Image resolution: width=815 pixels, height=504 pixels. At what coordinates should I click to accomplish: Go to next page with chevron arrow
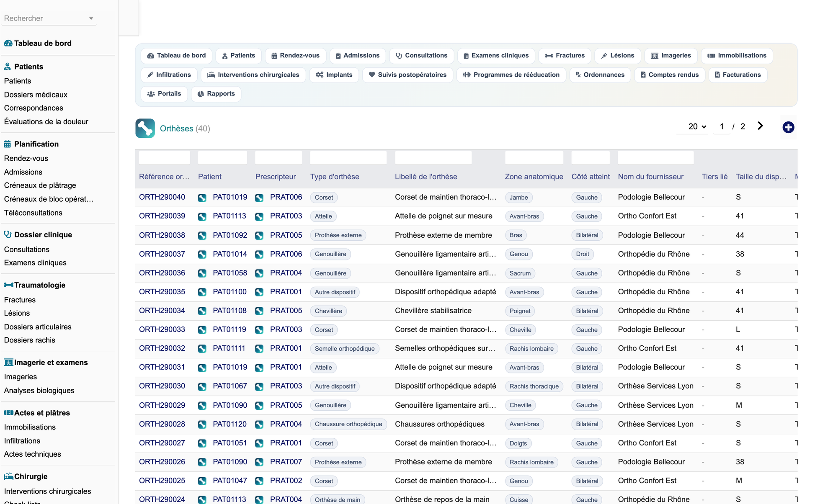[x=760, y=126]
